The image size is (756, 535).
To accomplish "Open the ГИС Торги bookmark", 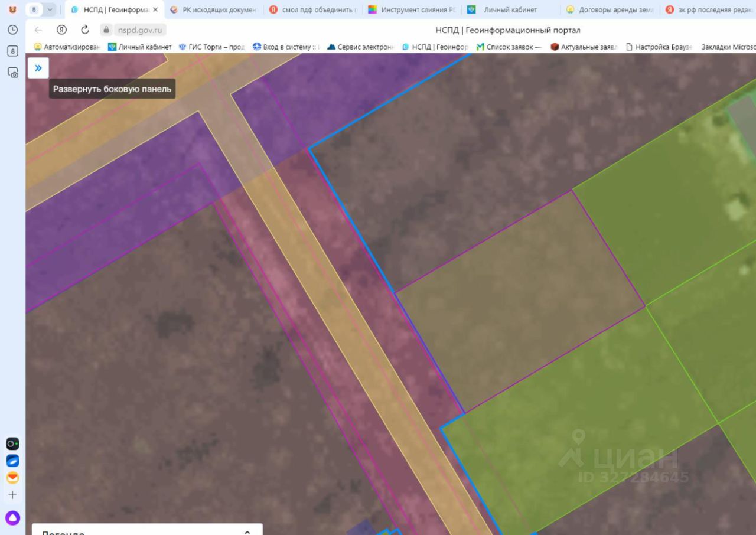I will pyautogui.click(x=211, y=47).
